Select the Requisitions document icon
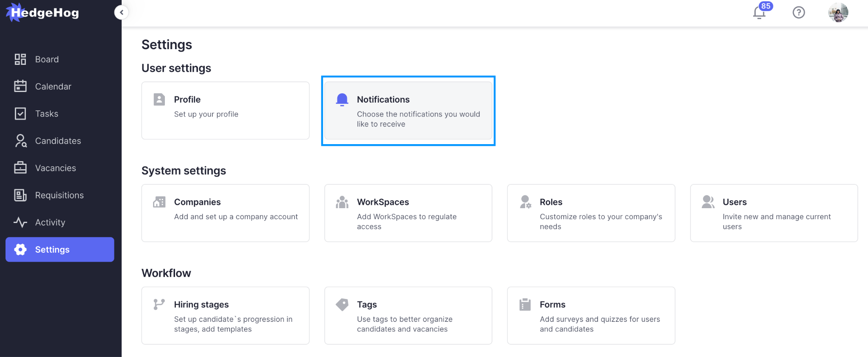The image size is (868, 357). point(20,195)
